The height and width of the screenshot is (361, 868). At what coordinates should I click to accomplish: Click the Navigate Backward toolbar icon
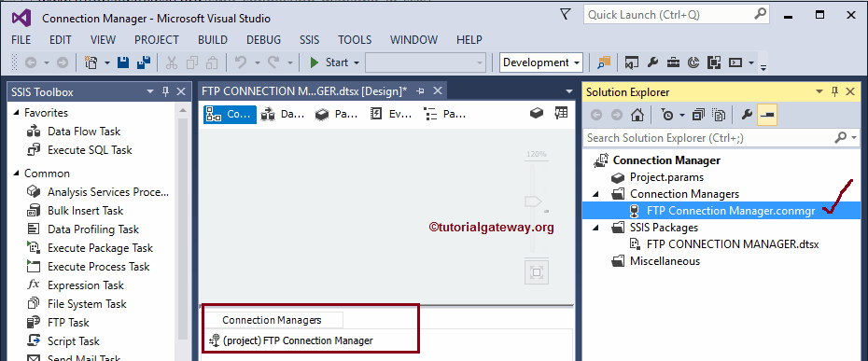click(31, 62)
